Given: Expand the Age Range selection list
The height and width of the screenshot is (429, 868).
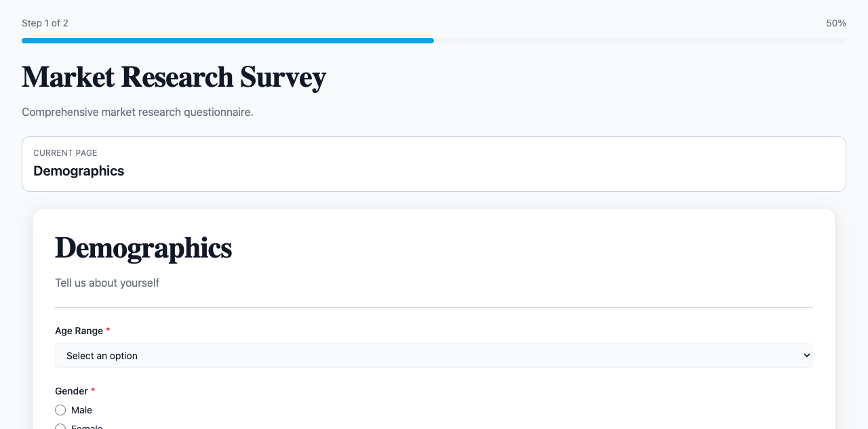Looking at the screenshot, I should [434, 355].
